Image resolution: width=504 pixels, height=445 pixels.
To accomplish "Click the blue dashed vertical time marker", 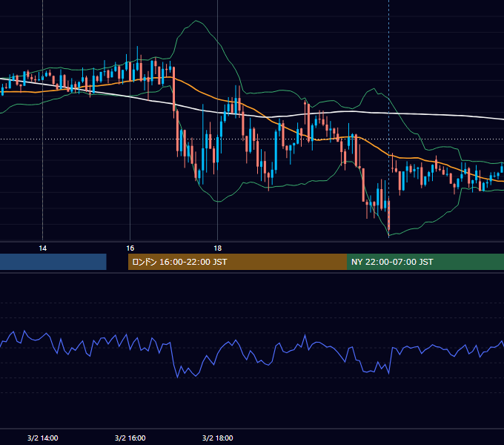I will [x=389, y=119].
